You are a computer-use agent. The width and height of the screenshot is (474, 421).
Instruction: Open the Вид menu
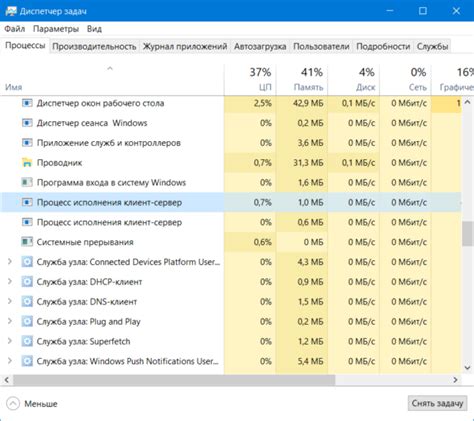tap(94, 29)
